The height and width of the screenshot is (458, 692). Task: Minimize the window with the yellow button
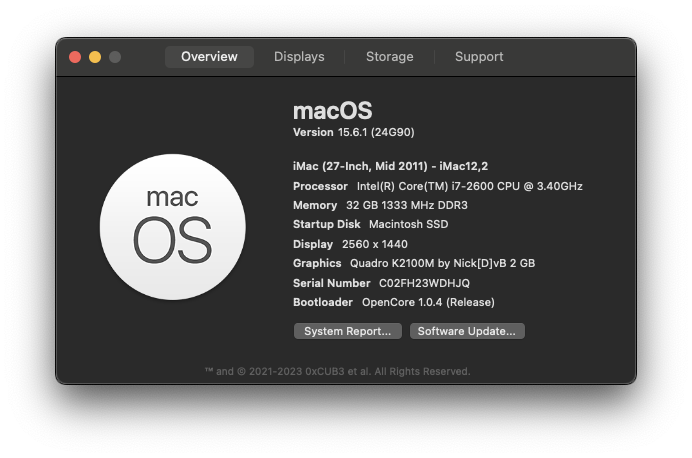point(95,57)
